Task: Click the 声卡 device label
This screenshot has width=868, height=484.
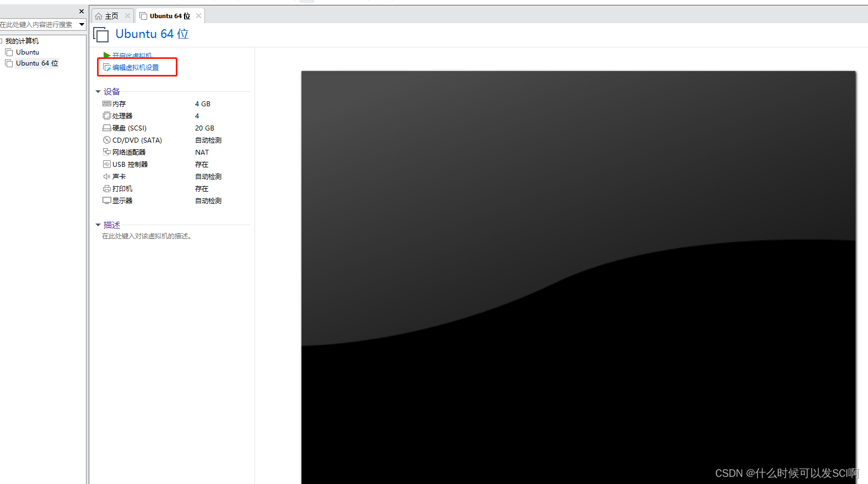Action: [x=119, y=176]
